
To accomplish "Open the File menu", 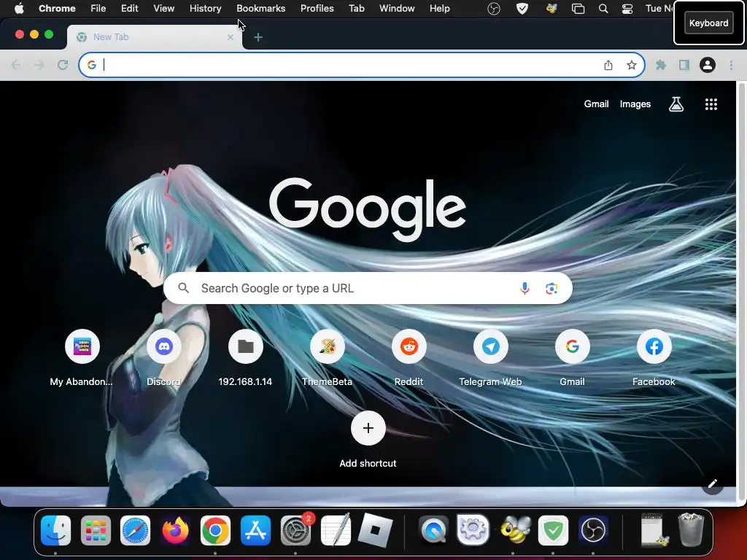I will pos(98,8).
